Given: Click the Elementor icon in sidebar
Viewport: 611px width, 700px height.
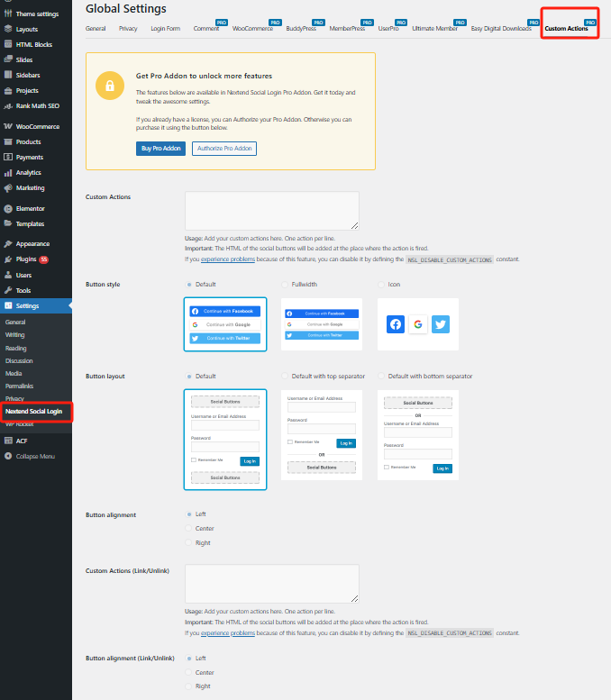Looking at the screenshot, I should [x=8, y=208].
